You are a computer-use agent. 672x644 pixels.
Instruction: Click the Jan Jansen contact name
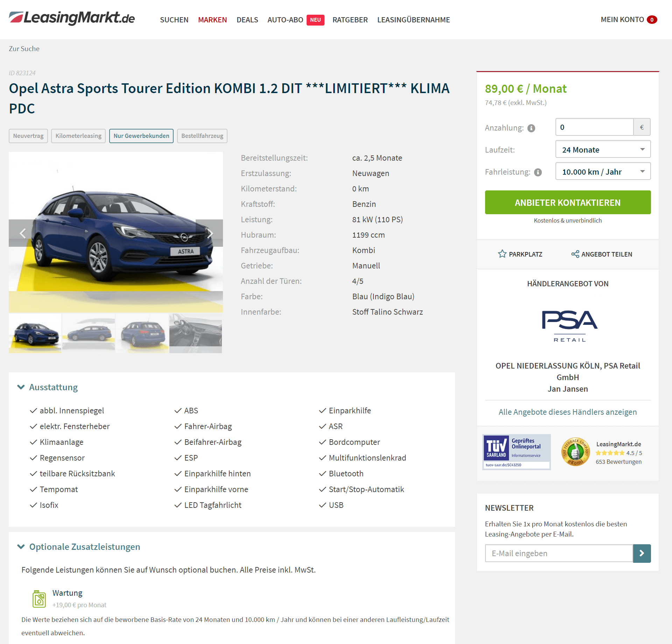(568, 389)
